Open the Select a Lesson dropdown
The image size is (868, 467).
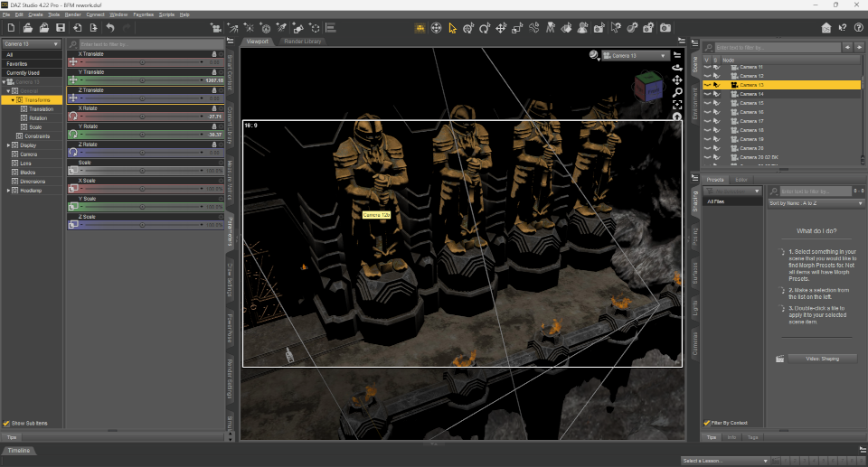(x=725, y=461)
